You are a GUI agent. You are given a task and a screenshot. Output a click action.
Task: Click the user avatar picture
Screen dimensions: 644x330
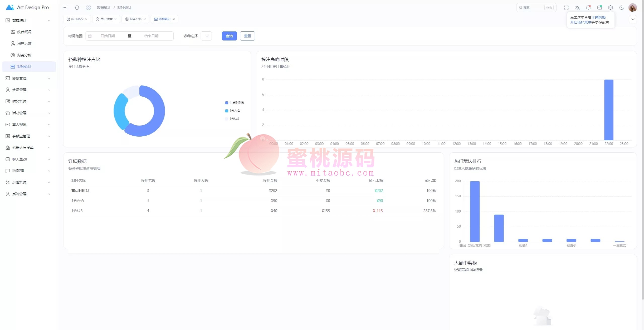(632, 8)
